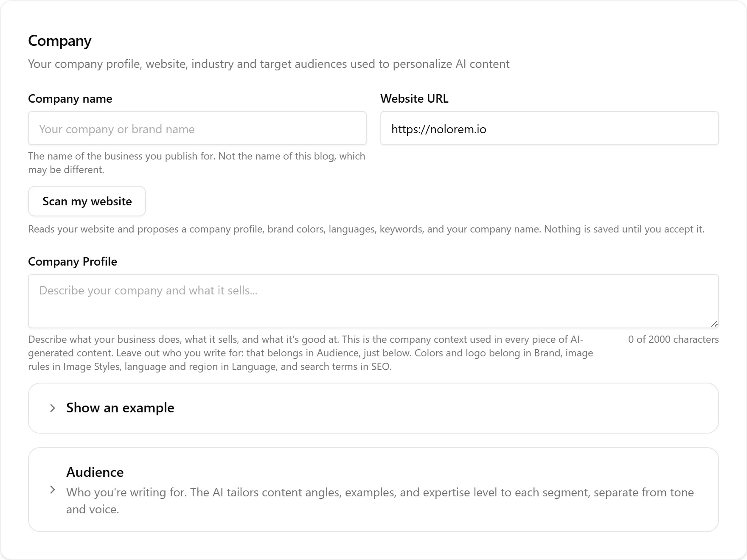Click the subtitle about personalizing AI content
Viewport: 747px width, 560px height.
point(269,64)
